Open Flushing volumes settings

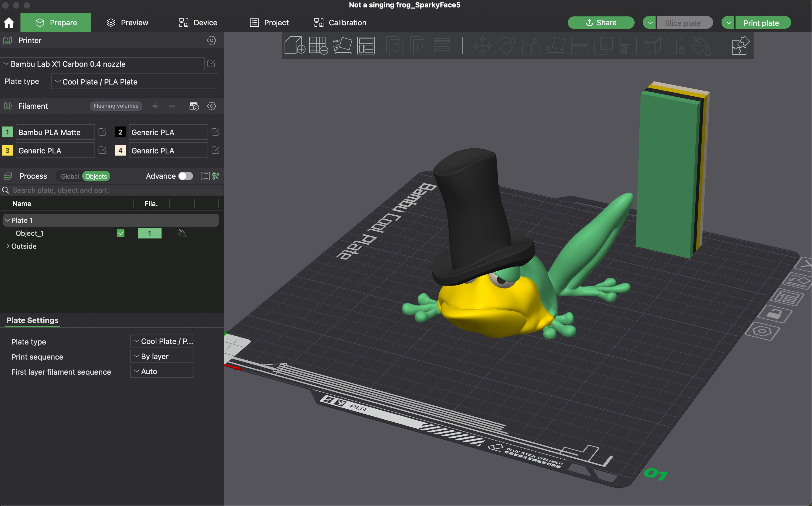(116, 106)
